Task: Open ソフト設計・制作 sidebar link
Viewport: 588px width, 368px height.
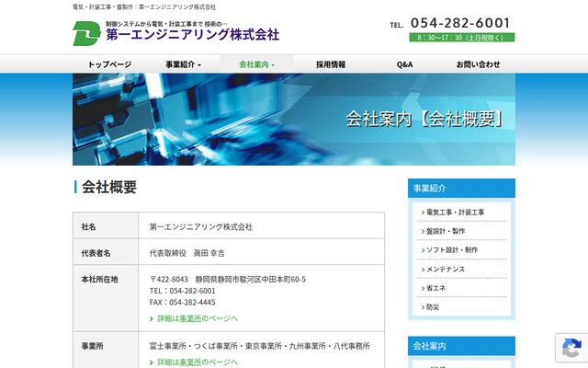Action: click(452, 249)
